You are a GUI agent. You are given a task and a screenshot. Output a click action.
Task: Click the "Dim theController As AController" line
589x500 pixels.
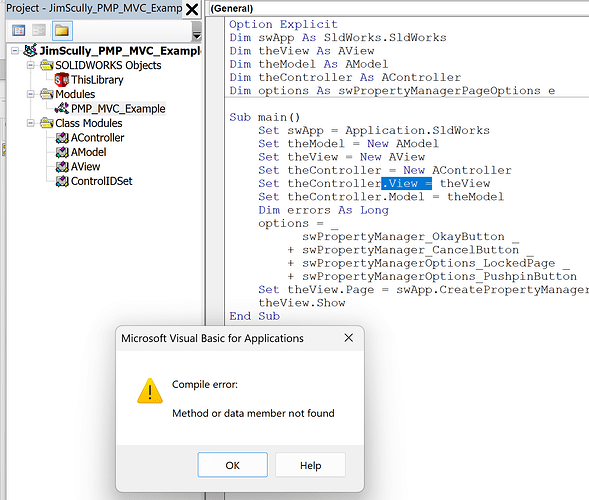(x=345, y=77)
